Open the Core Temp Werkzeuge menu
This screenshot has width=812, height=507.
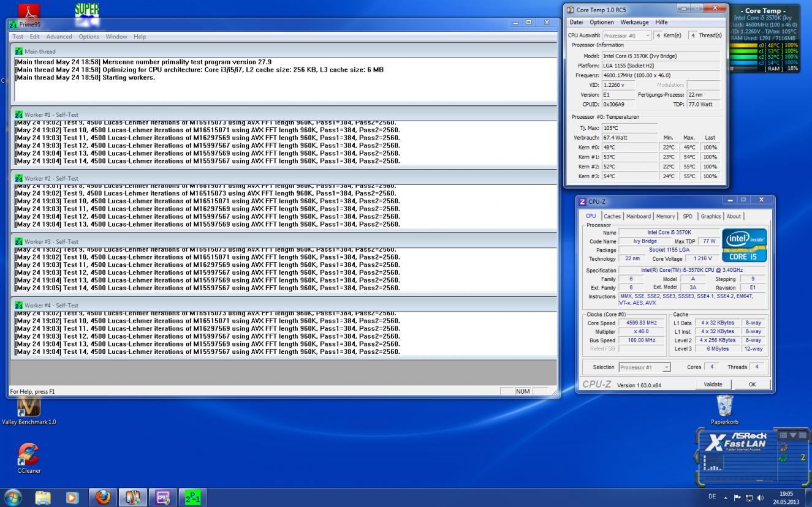[635, 22]
